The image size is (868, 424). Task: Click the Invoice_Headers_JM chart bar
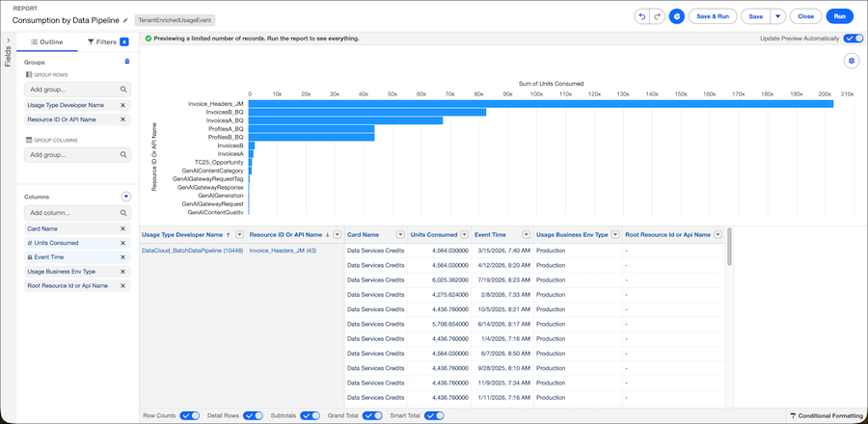[541, 104]
